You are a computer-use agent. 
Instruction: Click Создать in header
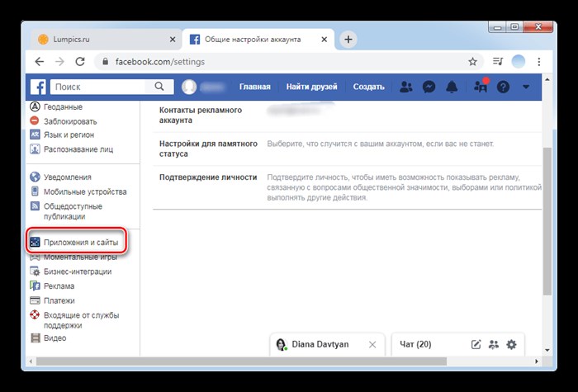368,87
